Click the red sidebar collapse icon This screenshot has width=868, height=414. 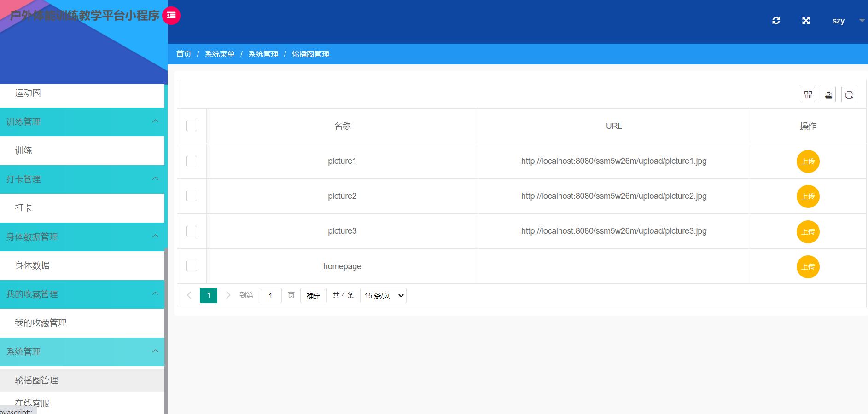[x=171, y=16]
